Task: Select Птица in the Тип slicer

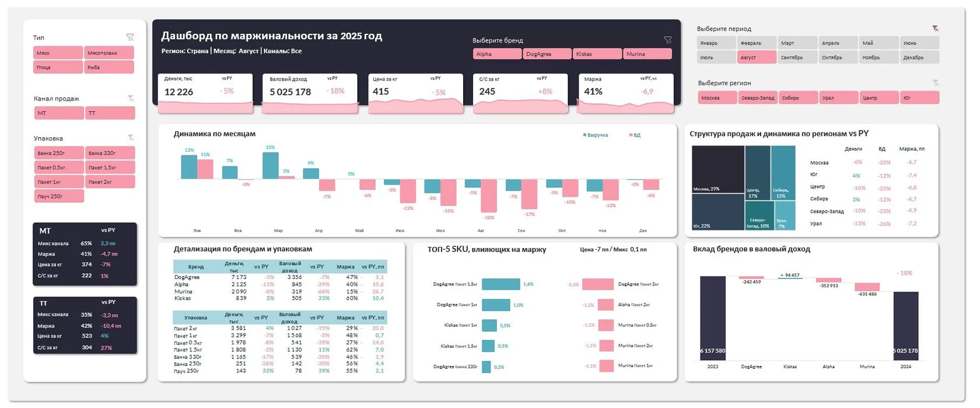Action: coord(58,67)
